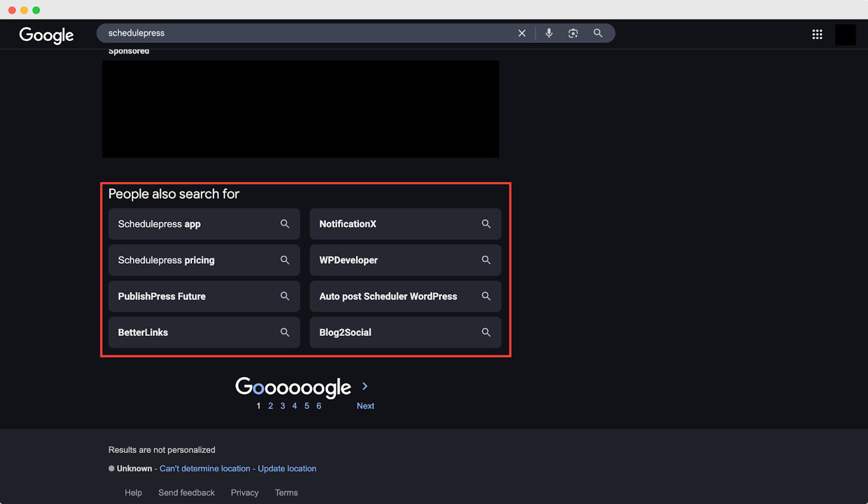Image resolution: width=868 pixels, height=504 pixels.
Task: Open the Privacy footer link
Action: 245,493
